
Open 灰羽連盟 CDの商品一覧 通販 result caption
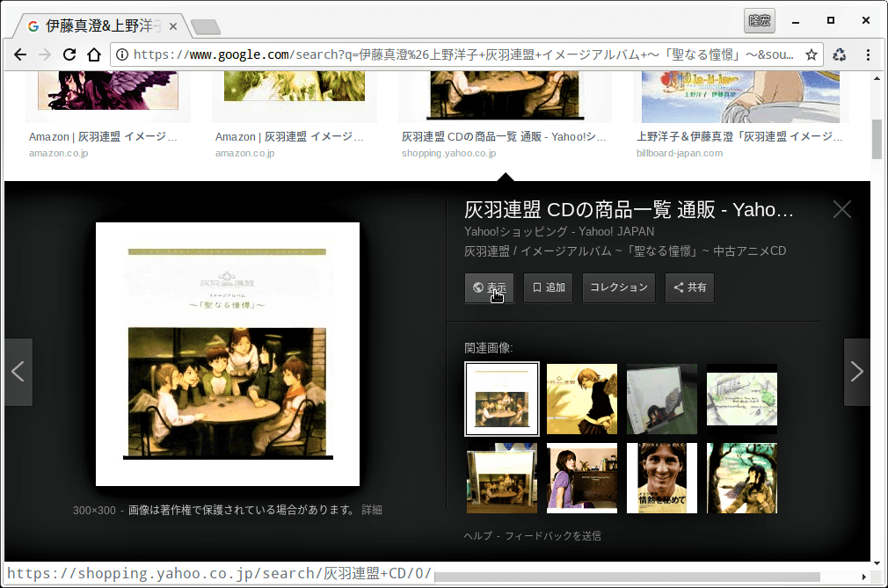click(x=504, y=136)
